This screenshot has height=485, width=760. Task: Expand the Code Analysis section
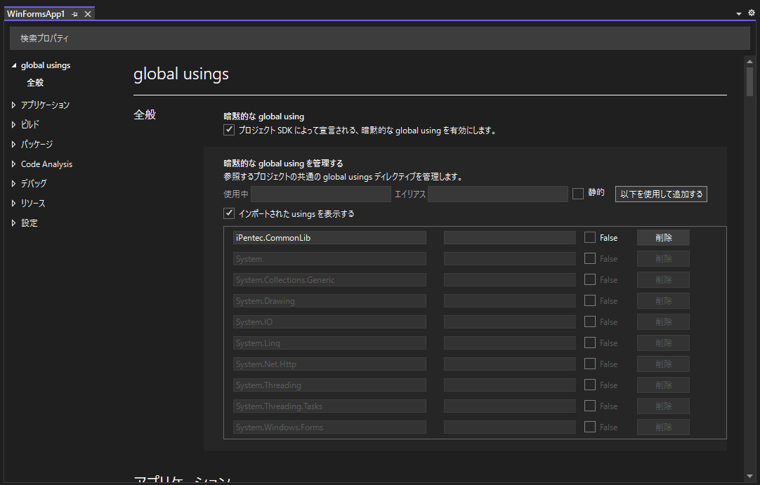pos(14,164)
